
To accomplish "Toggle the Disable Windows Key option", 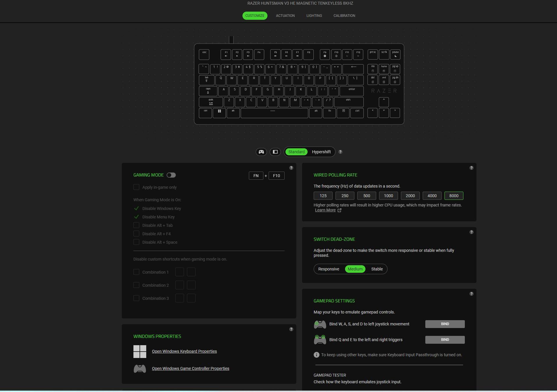I will pyautogui.click(x=136, y=209).
